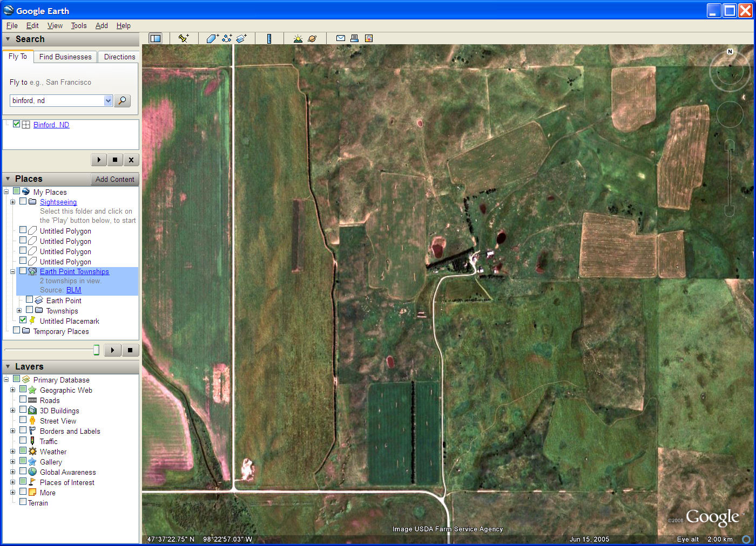Click the north indicator on the compass
Viewport: 756px width, 546px height.
click(x=730, y=52)
